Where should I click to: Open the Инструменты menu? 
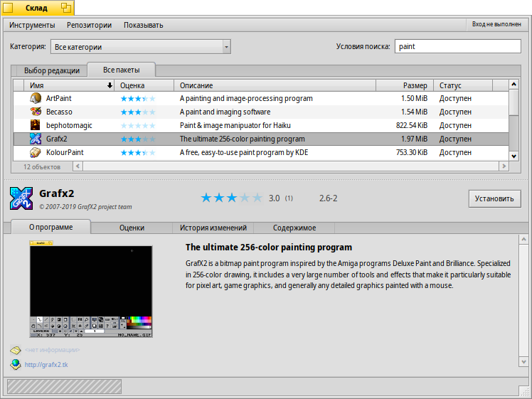(x=32, y=25)
